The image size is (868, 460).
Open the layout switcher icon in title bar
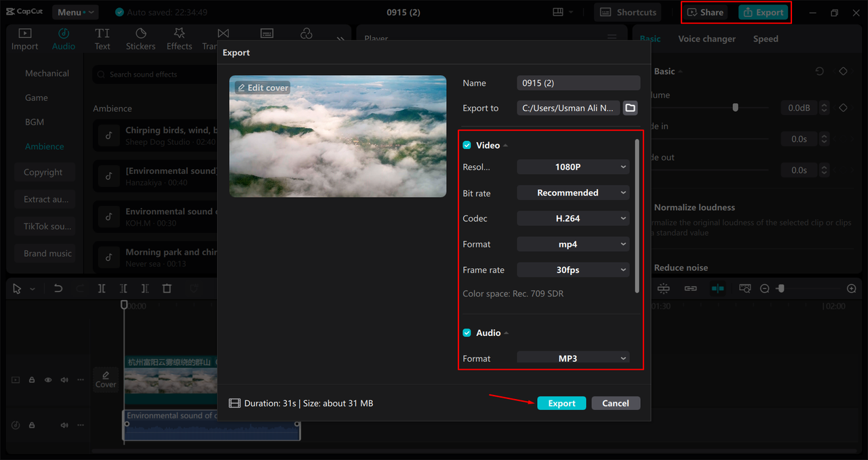[558, 12]
